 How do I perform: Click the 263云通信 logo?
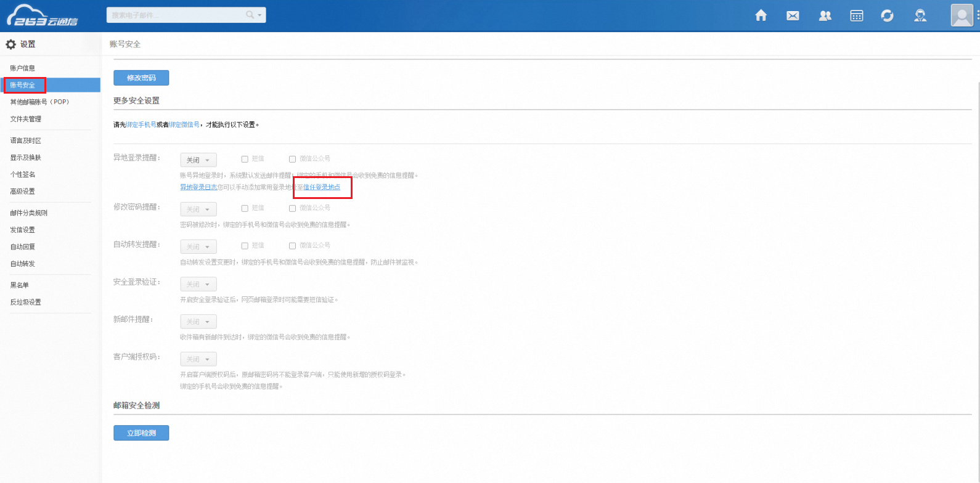click(x=43, y=16)
